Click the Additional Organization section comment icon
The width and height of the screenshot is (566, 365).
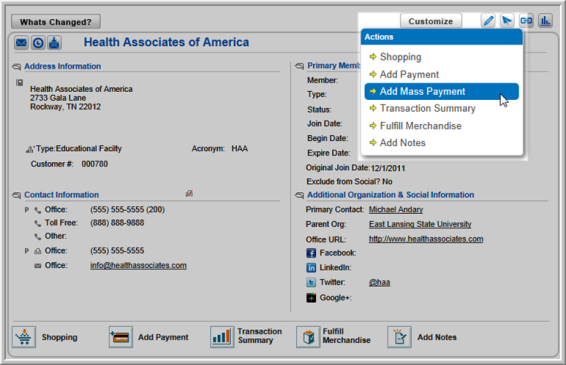click(x=300, y=195)
